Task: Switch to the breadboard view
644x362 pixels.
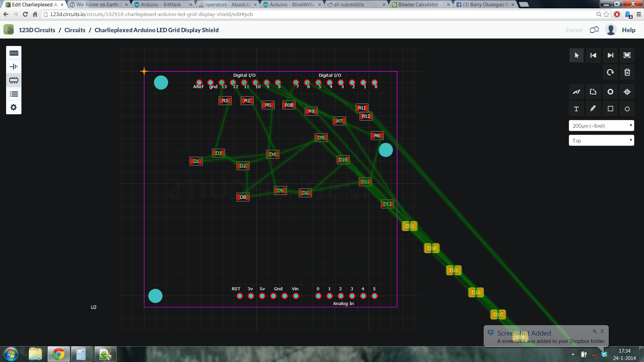Action: (x=13, y=53)
